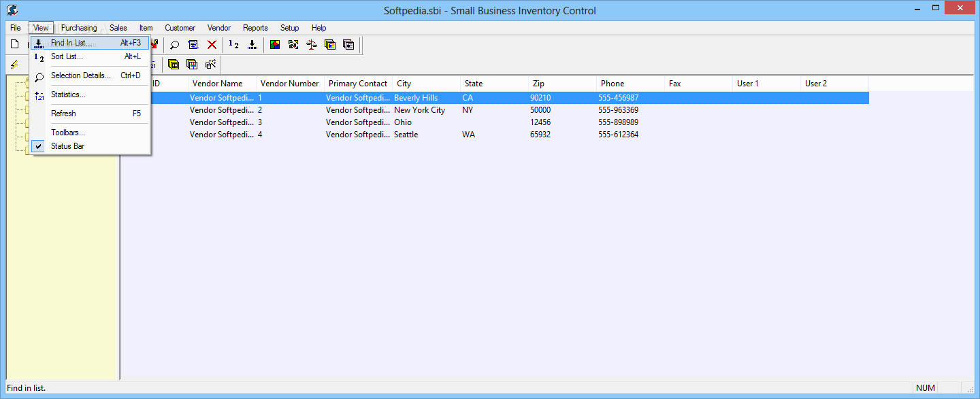Image resolution: width=980 pixels, height=399 pixels.
Task: Click the yellow cascaded list icon on second toolbar
Action: click(x=174, y=65)
